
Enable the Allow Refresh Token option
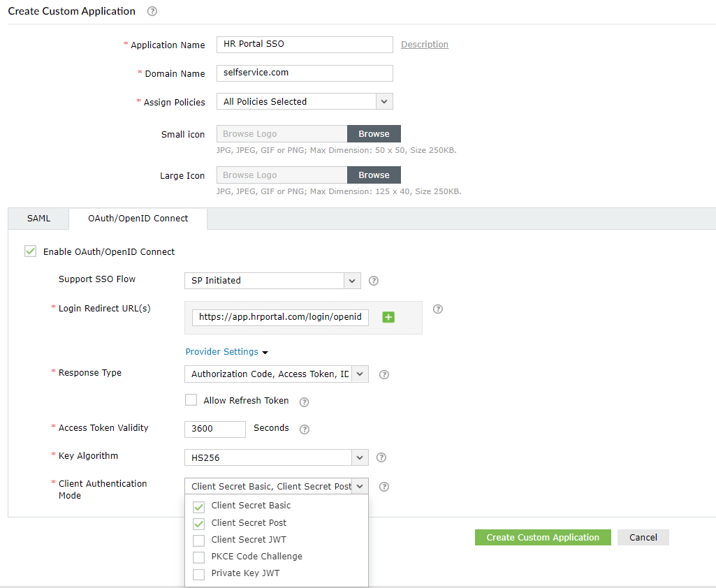191,399
